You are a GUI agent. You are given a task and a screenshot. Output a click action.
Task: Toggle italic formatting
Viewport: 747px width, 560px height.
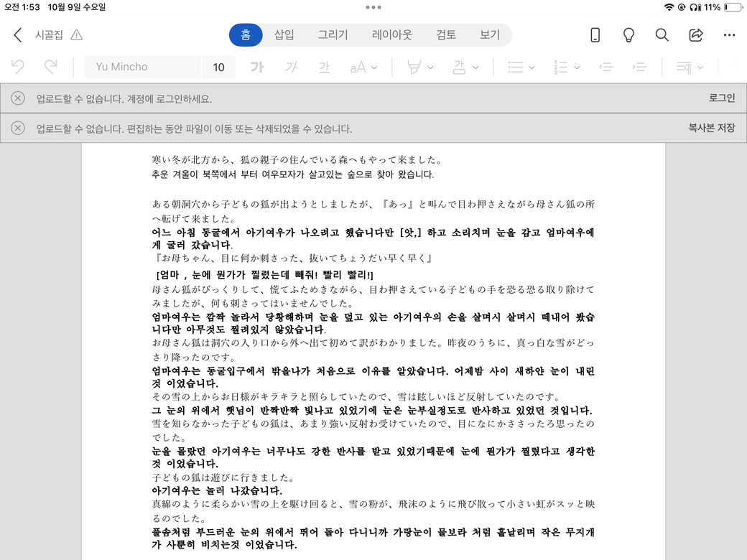(x=291, y=67)
